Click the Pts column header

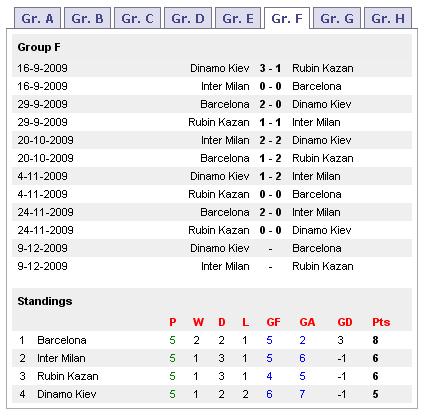pyautogui.click(x=381, y=322)
